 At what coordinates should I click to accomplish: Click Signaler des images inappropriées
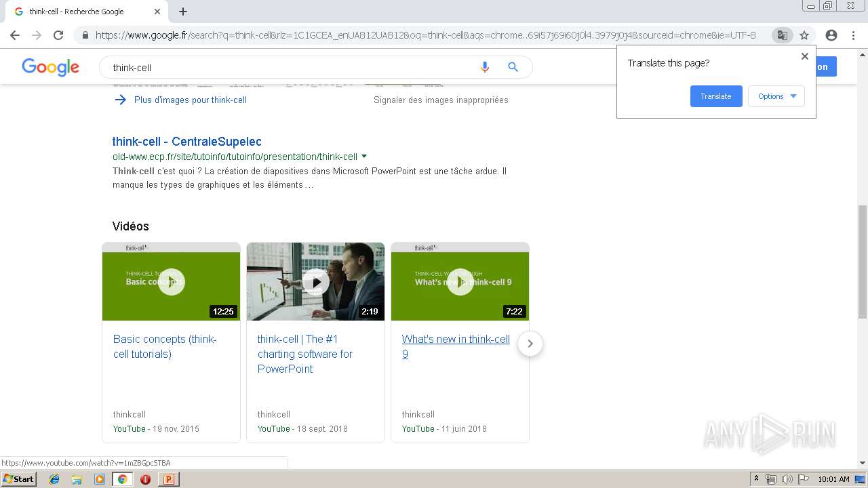441,100
